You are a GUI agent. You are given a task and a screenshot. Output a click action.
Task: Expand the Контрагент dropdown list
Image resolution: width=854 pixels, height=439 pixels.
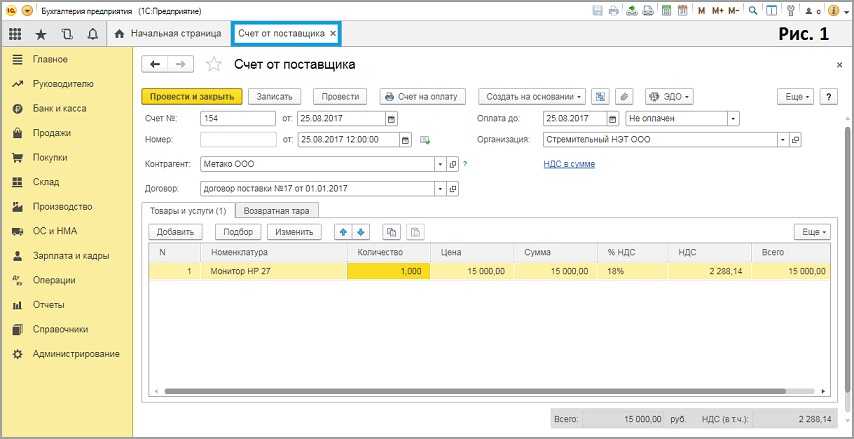coord(438,164)
